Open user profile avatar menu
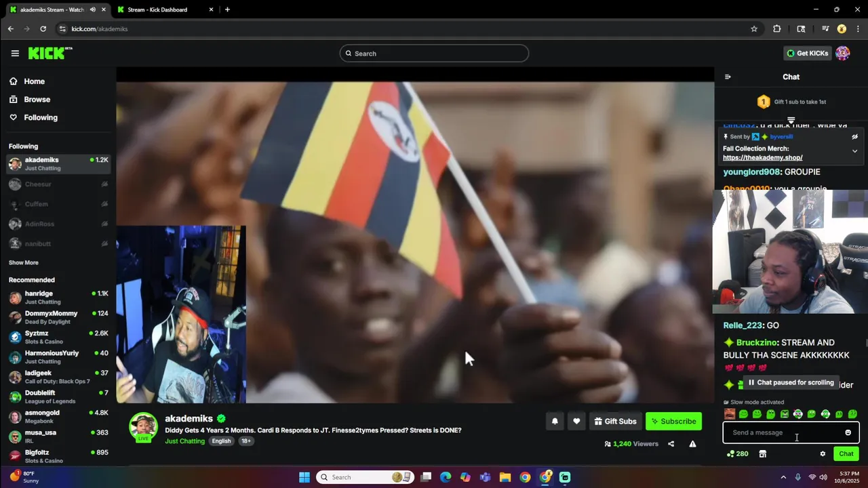Viewport: 868px width, 488px height. click(842, 53)
